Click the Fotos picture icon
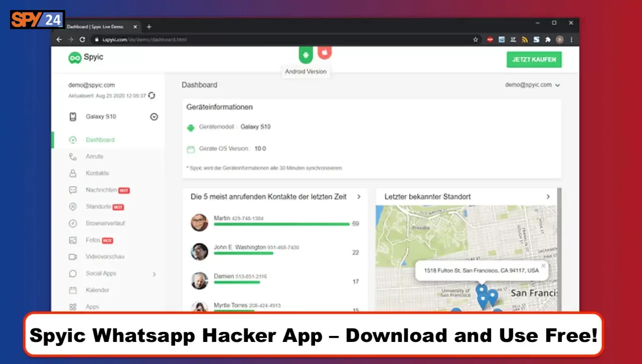Image resolution: width=642 pixels, height=364 pixels. point(73,240)
